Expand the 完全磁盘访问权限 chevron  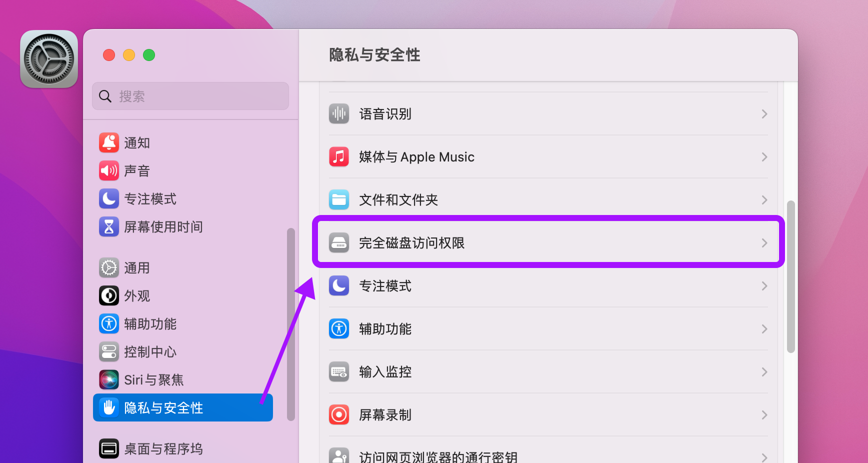coord(764,243)
